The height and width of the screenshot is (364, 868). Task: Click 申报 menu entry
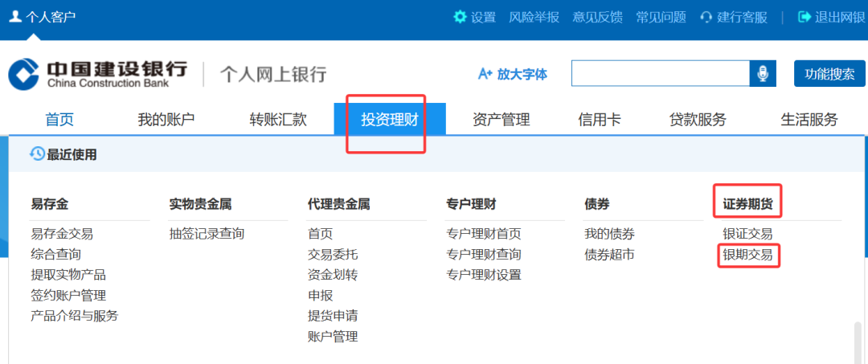[x=321, y=296]
